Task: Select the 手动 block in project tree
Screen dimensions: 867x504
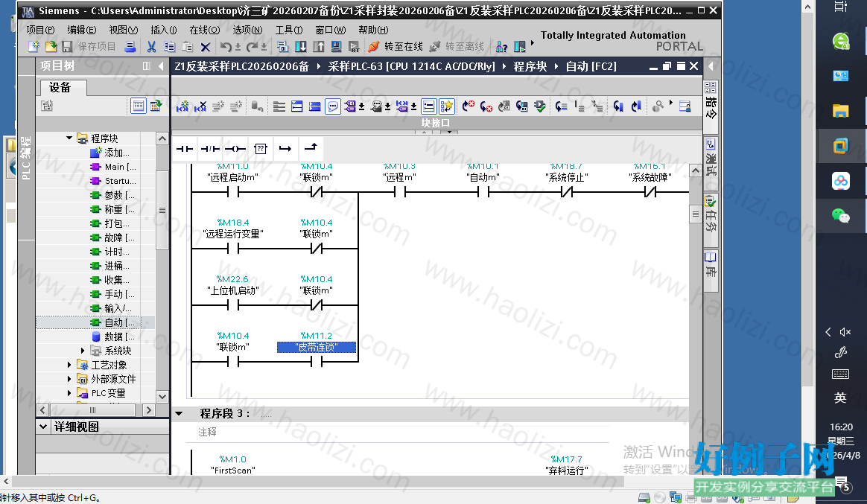Action: click(114, 294)
